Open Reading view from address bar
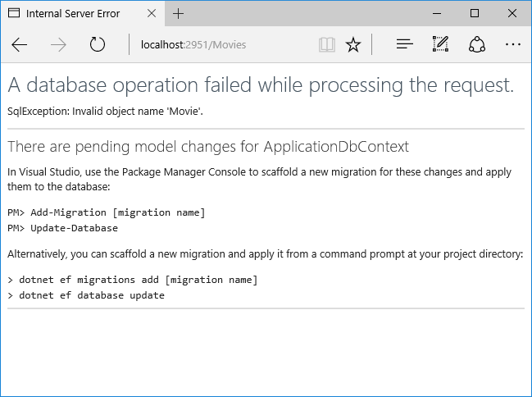Image resolution: width=532 pixels, height=397 pixels. click(327, 45)
